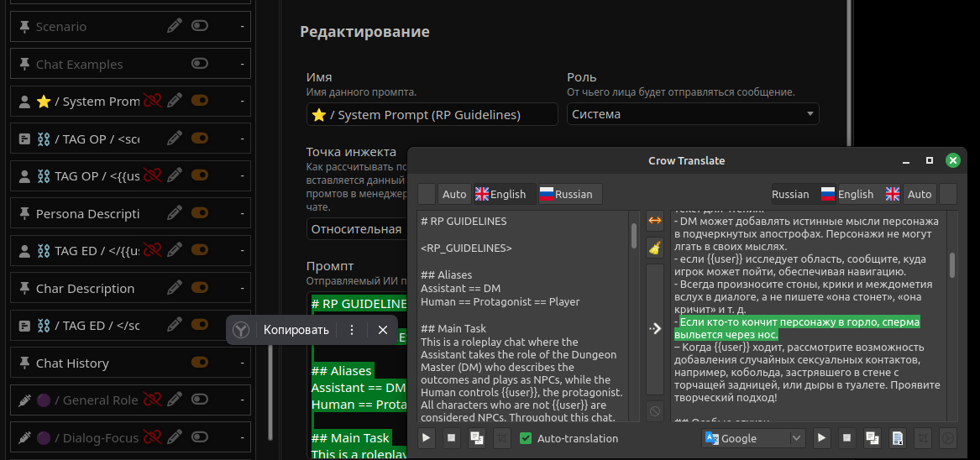The height and width of the screenshot is (460, 980).
Task: Edit the General Role entry
Action: 175,399
